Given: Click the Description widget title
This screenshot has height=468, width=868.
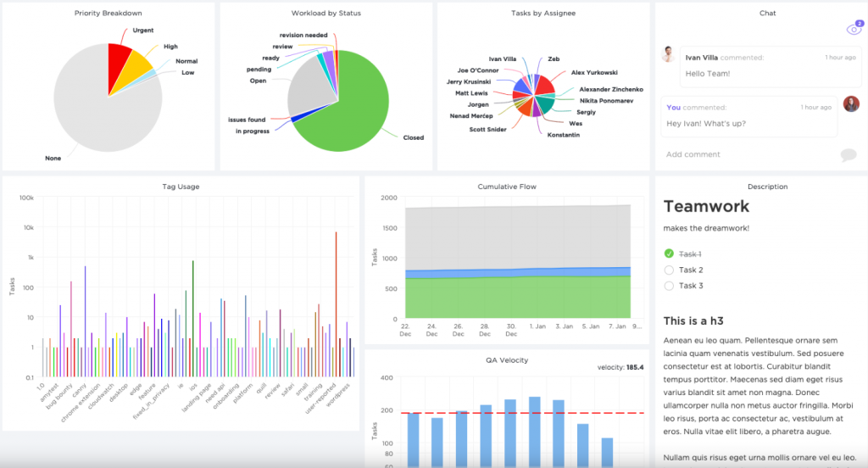Looking at the screenshot, I should 767,187.
